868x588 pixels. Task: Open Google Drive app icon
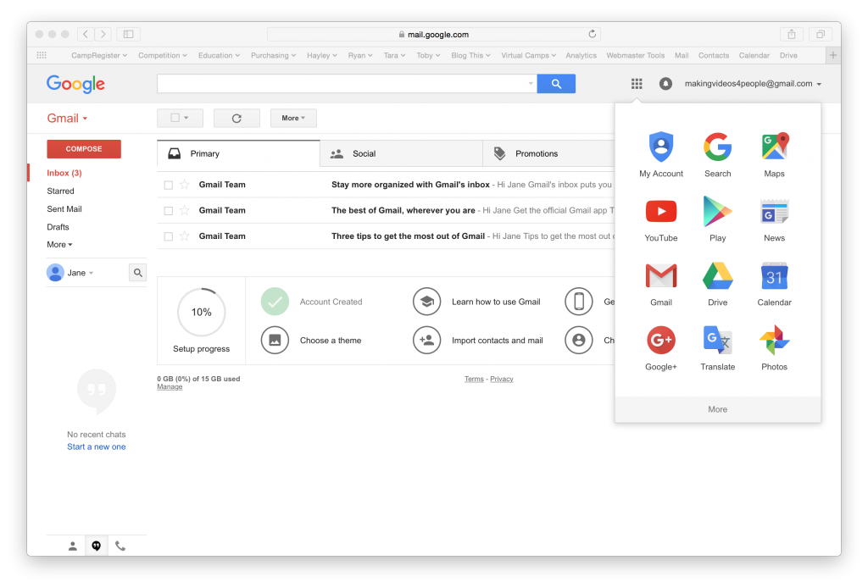[x=717, y=284]
